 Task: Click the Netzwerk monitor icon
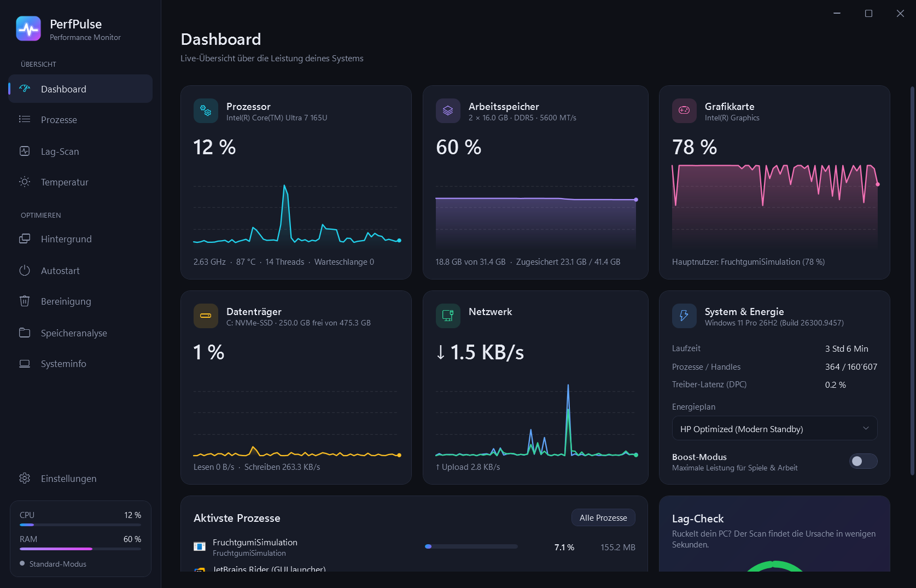tap(448, 316)
